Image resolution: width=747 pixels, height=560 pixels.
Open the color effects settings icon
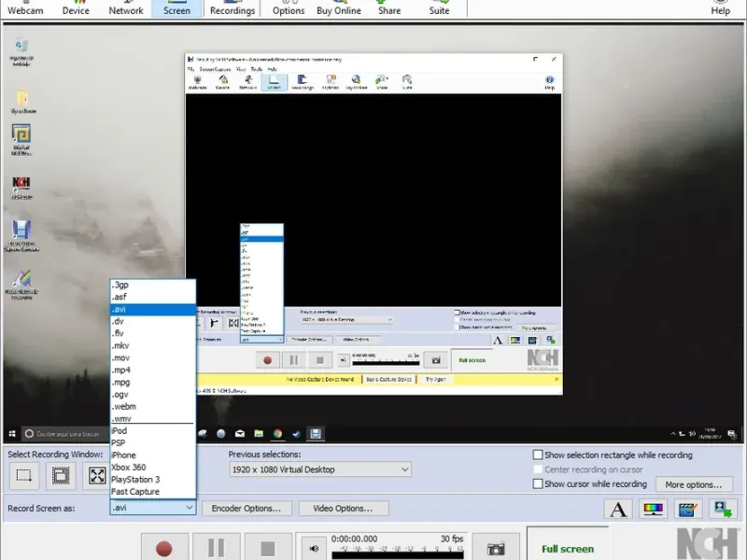coord(654,509)
